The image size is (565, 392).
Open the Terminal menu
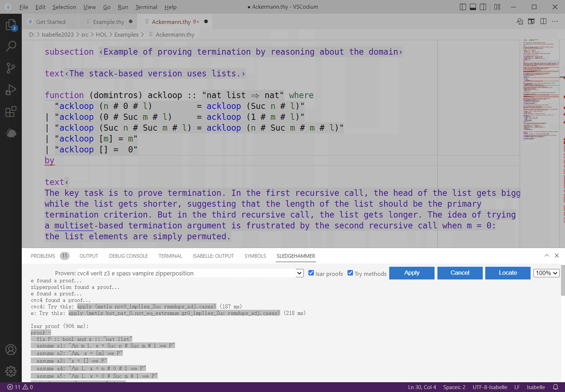[146, 7]
